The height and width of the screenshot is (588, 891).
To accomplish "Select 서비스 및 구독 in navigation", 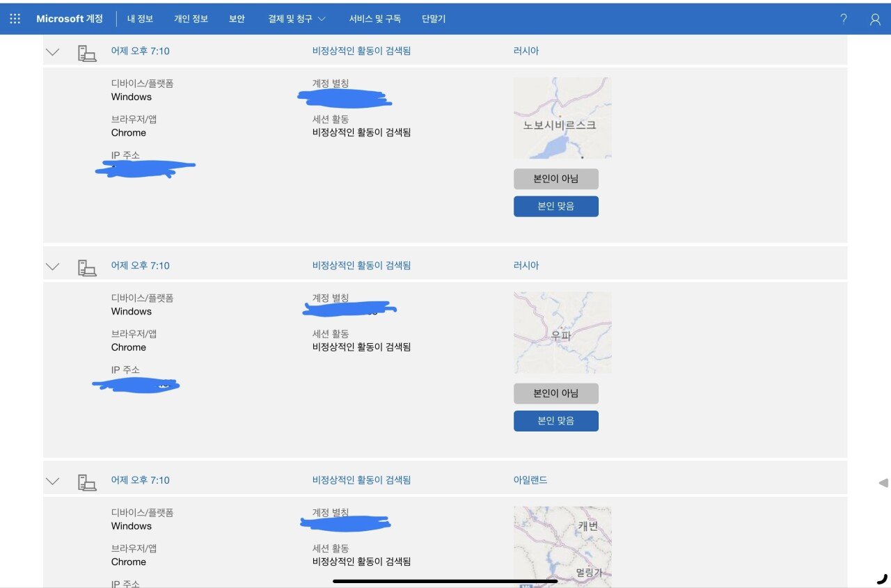I will click(375, 19).
